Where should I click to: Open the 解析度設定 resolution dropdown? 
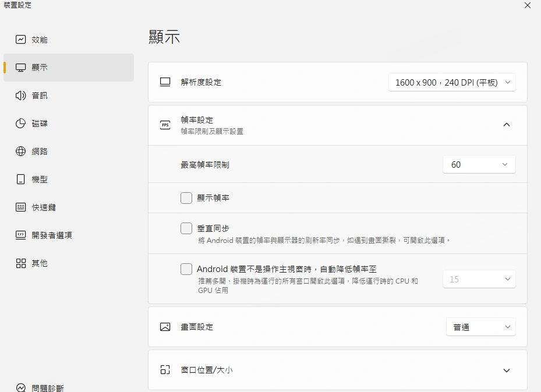pos(452,82)
